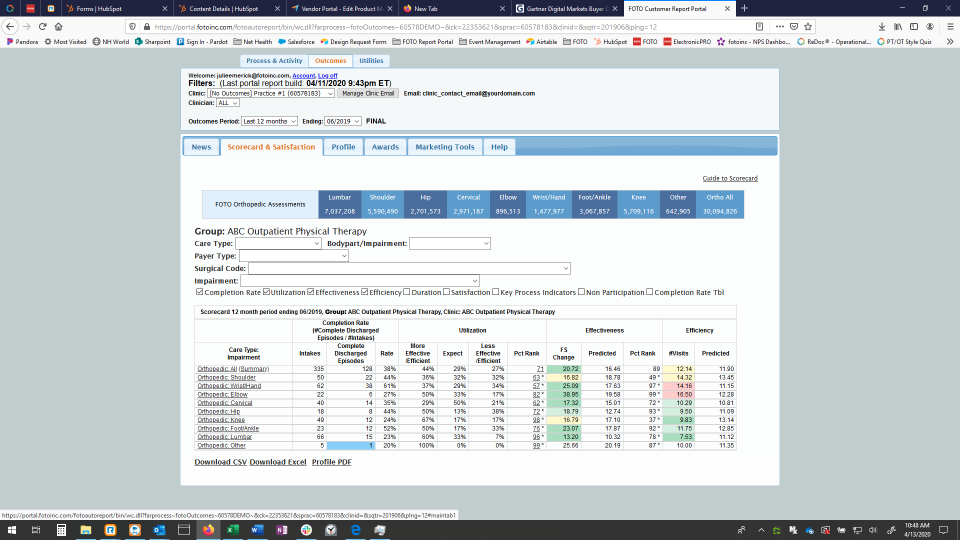Image resolution: width=960 pixels, height=540 pixels.
Task: Enable the Non Participation checkbox
Action: (582, 292)
